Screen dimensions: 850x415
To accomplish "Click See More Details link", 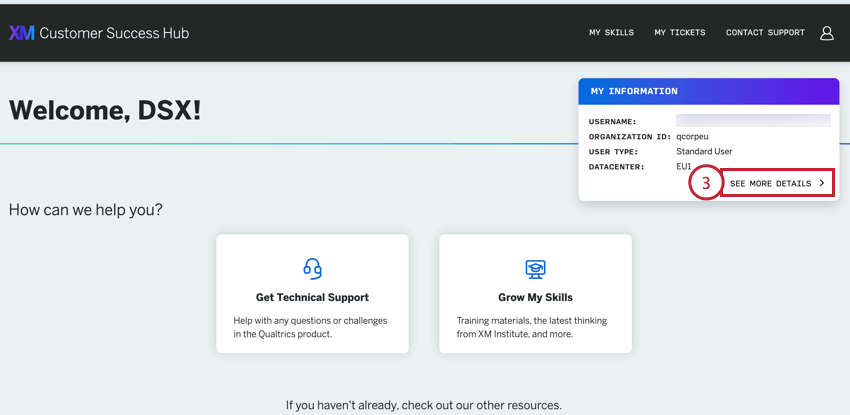I will pyautogui.click(x=770, y=184).
